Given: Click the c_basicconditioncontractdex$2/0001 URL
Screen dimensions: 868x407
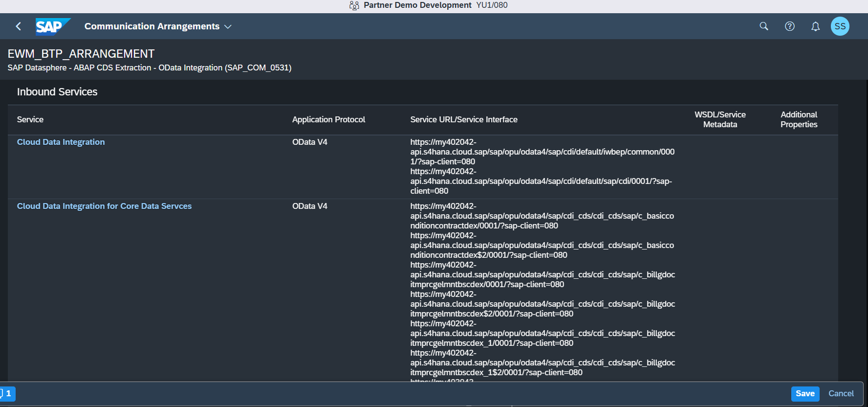Looking at the screenshot, I should pyautogui.click(x=542, y=245).
